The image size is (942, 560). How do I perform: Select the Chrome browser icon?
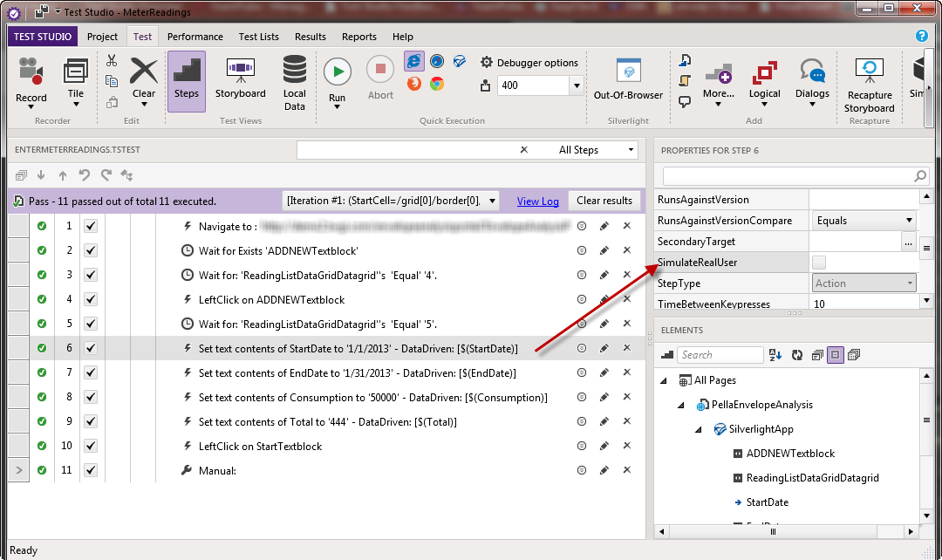[437, 84]
